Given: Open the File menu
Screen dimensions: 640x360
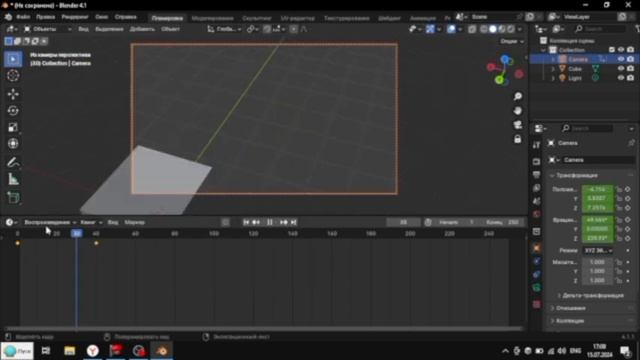Looking at the screenshot, I should click(x=23, y=17).
